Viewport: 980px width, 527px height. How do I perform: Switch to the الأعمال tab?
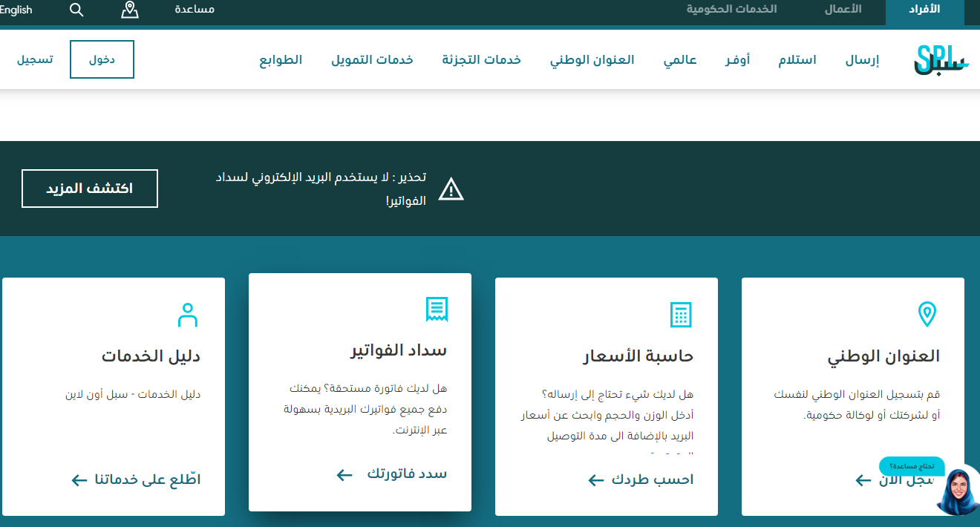(x=843, y=10)
